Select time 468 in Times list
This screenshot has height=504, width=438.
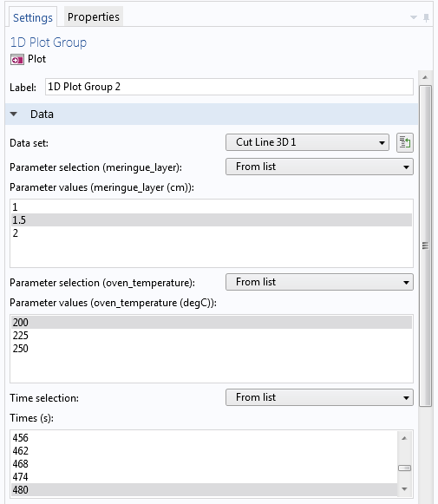pos(205,464)
